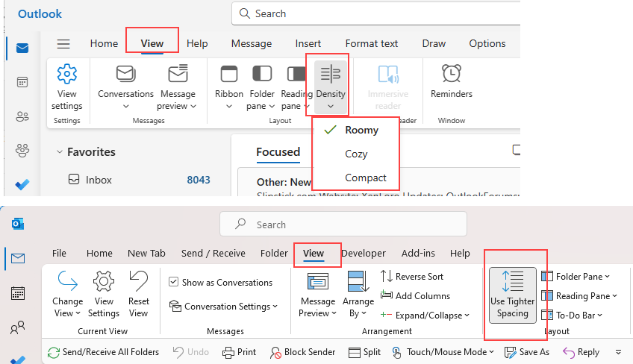Open Calendar icon in new Outlook sidebar
This screenshot has height=364, width=633.
(22, 82)
